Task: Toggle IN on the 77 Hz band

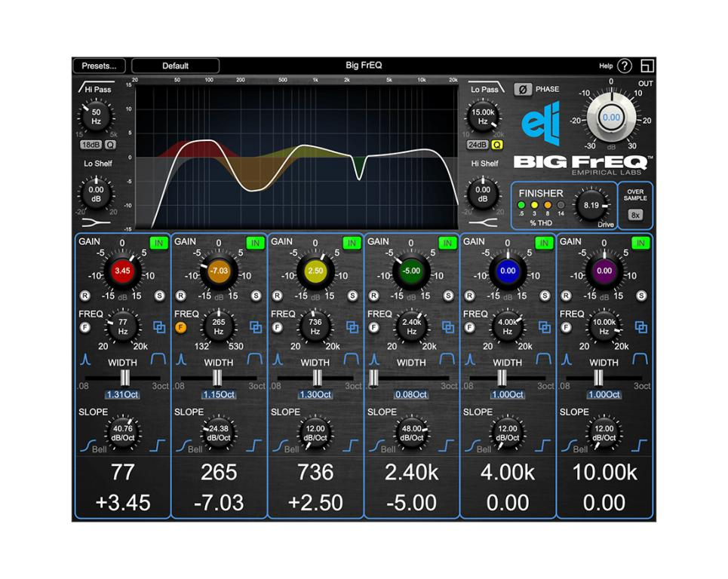Action: pos(158,243)
